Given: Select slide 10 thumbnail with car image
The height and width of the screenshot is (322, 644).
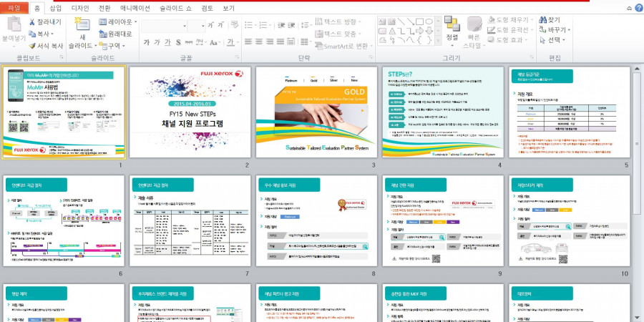Looking at the screenshot, I should coord(570,221).
